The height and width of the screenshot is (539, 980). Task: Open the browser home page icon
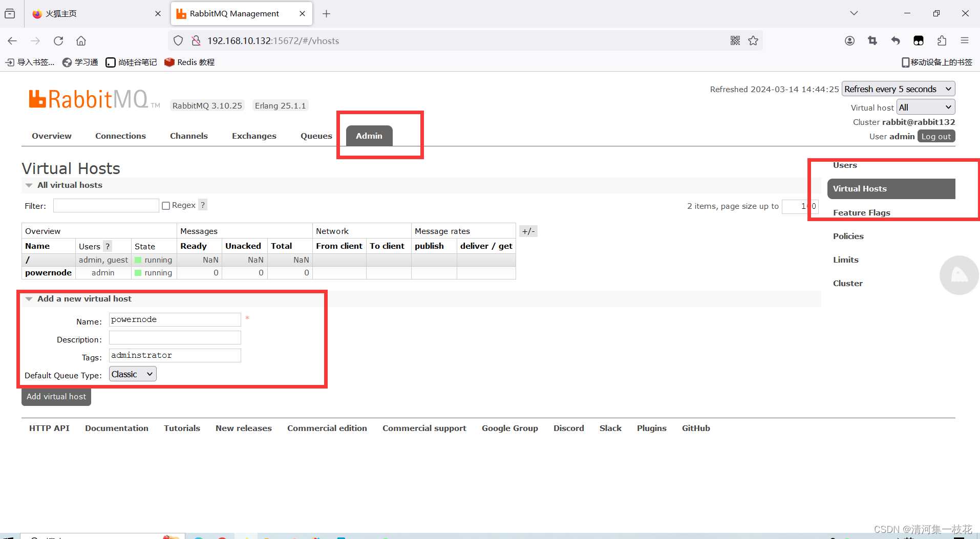click(81, 41)
